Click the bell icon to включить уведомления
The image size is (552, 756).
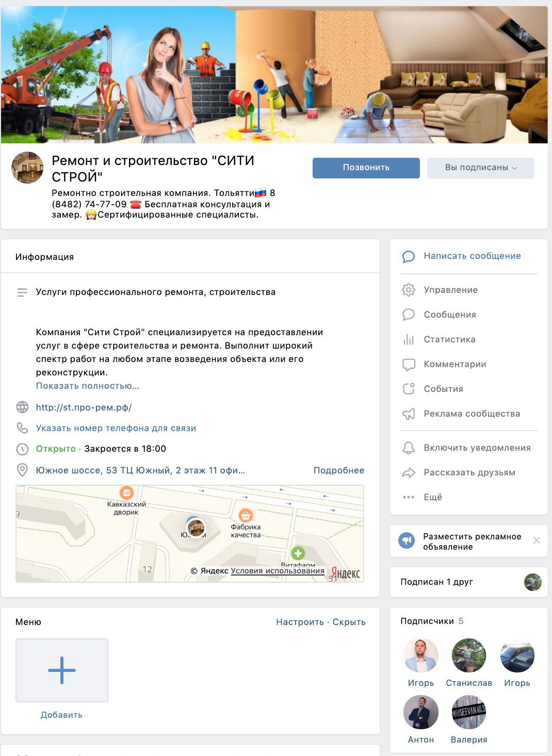pos(408,448)
